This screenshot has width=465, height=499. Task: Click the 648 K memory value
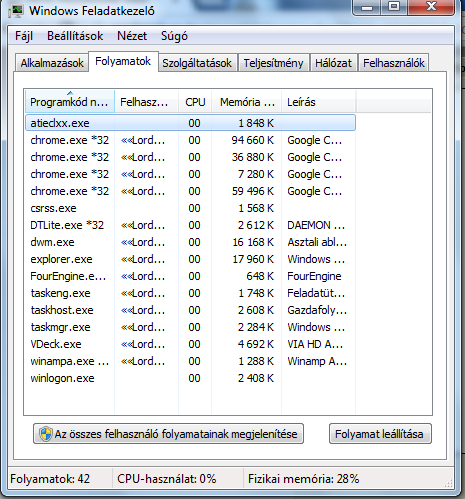click(x=260, y=276)
